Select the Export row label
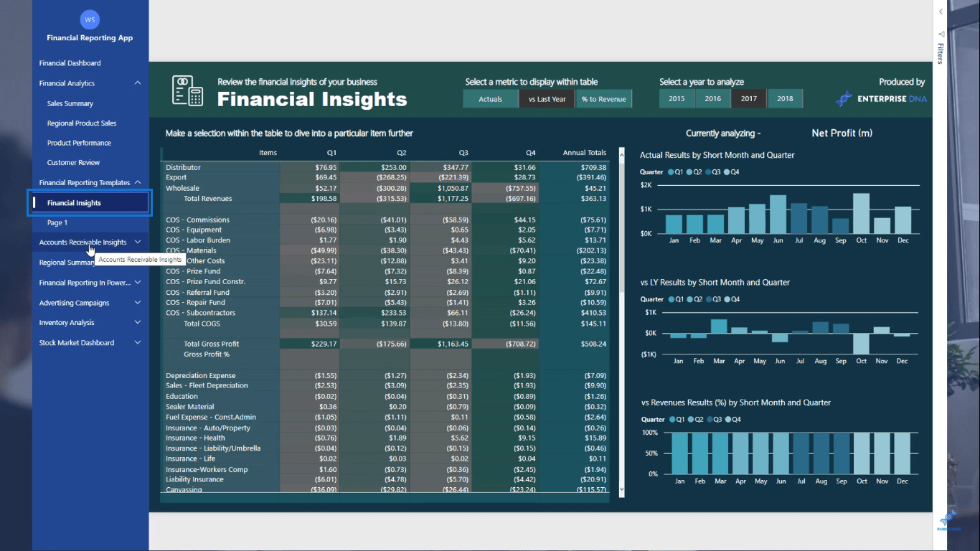The width and height of the screenshot is (980, 551). pos(176,177)
